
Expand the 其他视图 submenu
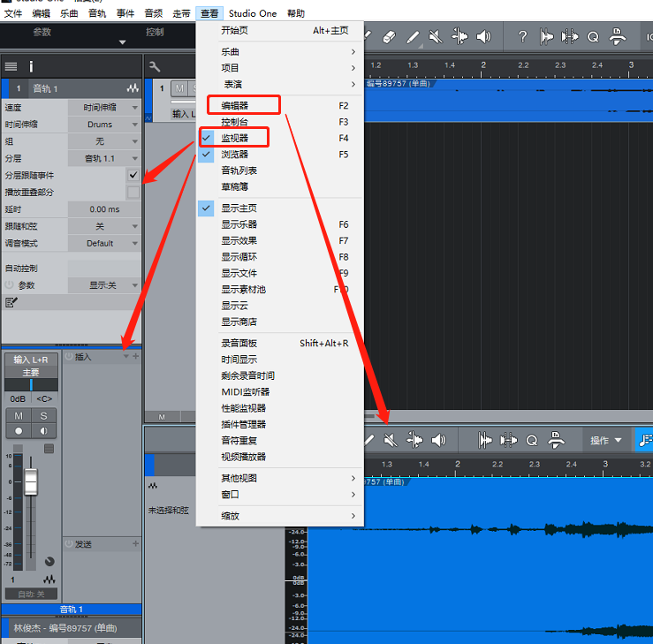pyautogui.click(x=280, y=478)
